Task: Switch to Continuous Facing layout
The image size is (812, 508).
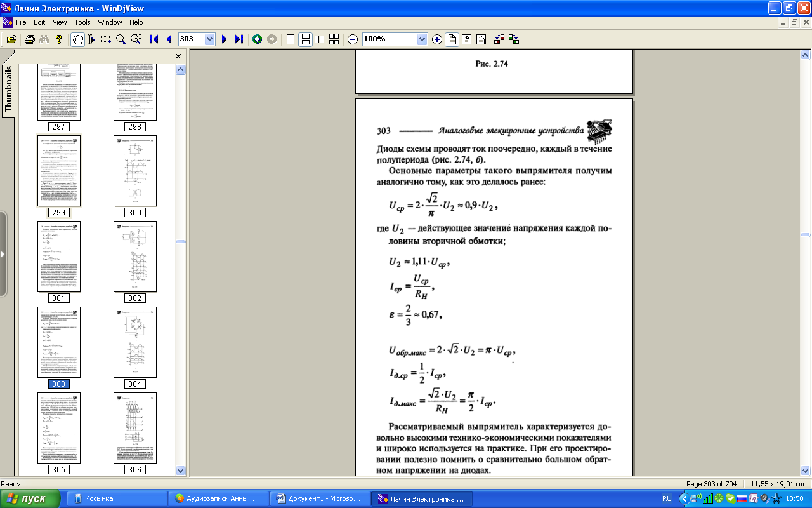Action: click(x=334, y=39)
